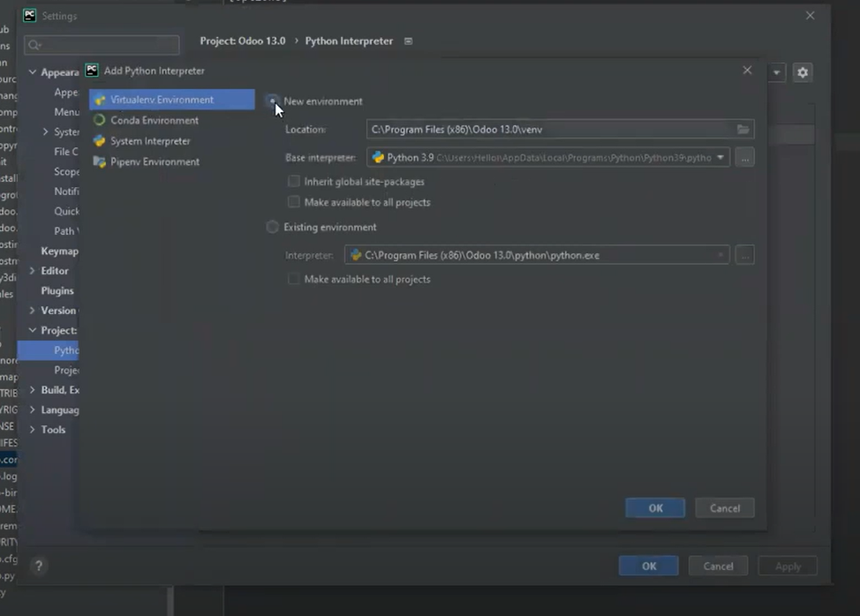Open the Base interpreter dropdown
The width and height of the screenshot is (860, 616).
[720, 158]
